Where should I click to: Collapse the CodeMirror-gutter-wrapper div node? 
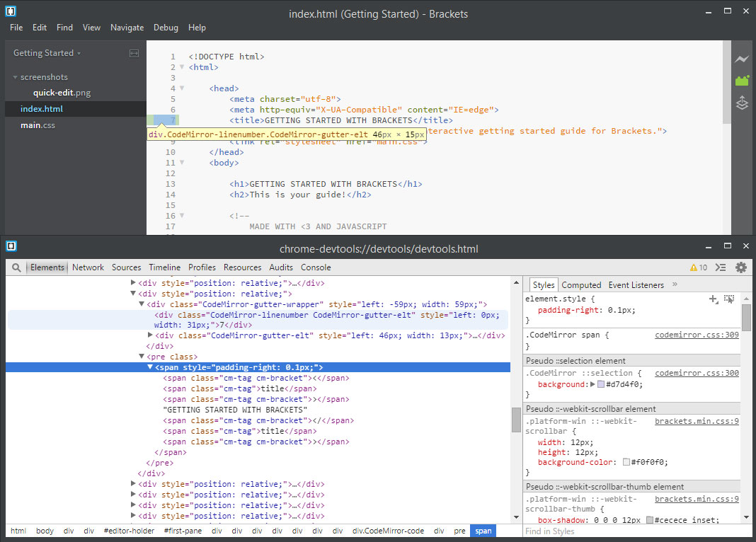pos(142,304)
